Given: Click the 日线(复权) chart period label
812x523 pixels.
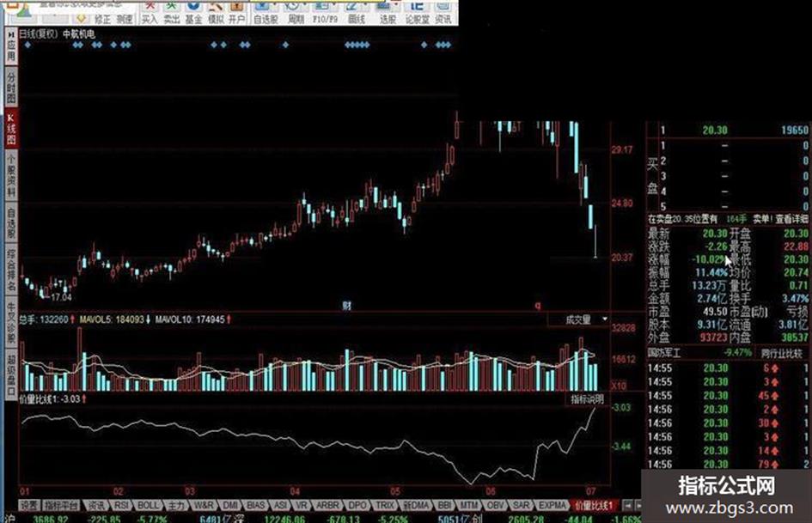Looking at the screenshot, I should pyautogui.click(x=38, y=34).
